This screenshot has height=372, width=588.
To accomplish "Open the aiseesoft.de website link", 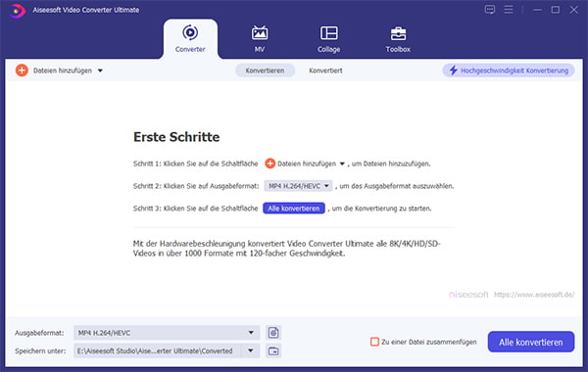I will [534, 295].
